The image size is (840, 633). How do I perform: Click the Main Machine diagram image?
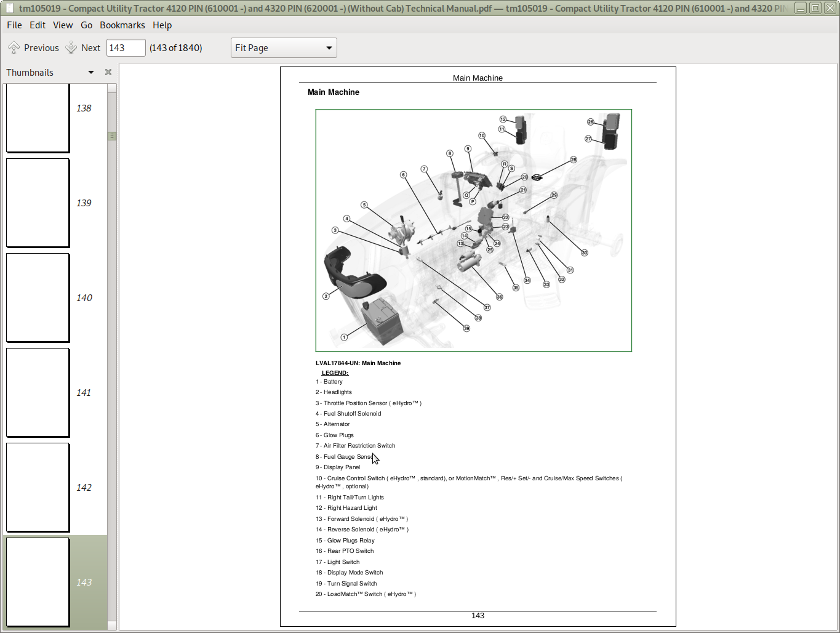474,230
